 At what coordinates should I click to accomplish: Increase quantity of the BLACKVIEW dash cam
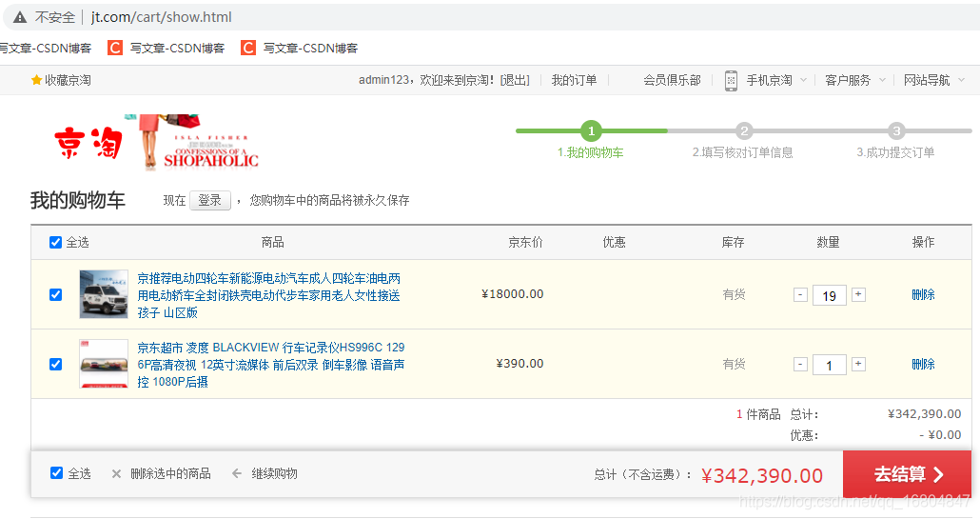click(859, 364)
